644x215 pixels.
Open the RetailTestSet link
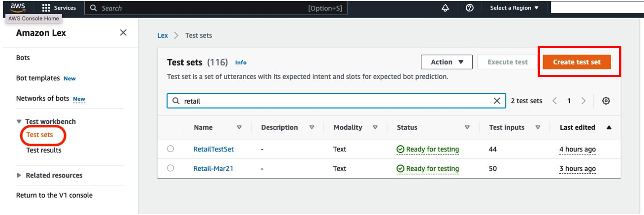213,149
